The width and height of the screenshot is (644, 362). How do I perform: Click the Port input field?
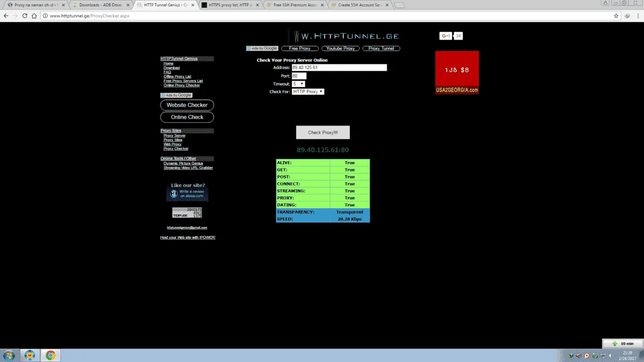point(299,76)
